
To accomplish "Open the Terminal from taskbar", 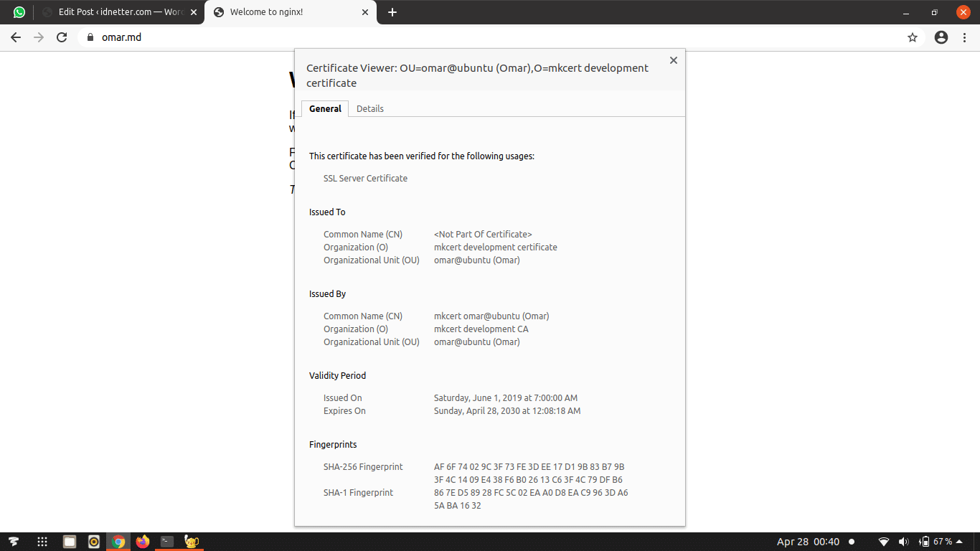I will coord(167,542).
